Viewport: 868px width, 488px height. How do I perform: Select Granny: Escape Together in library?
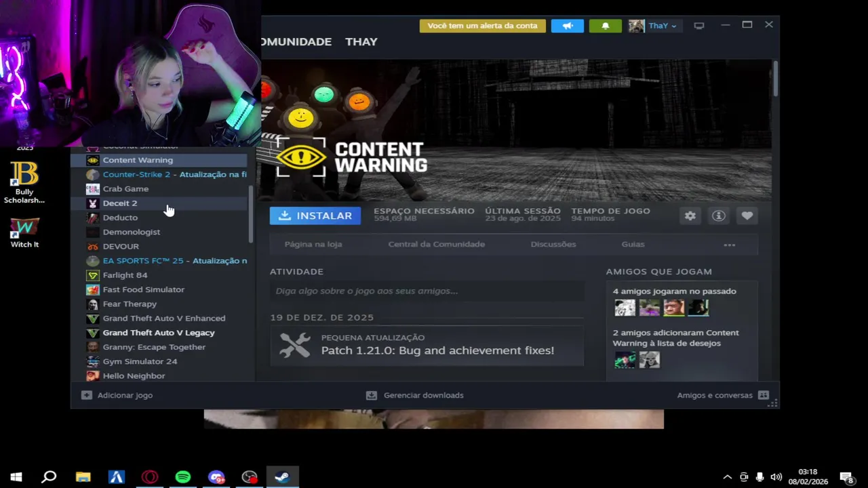(x=159, y=347)
